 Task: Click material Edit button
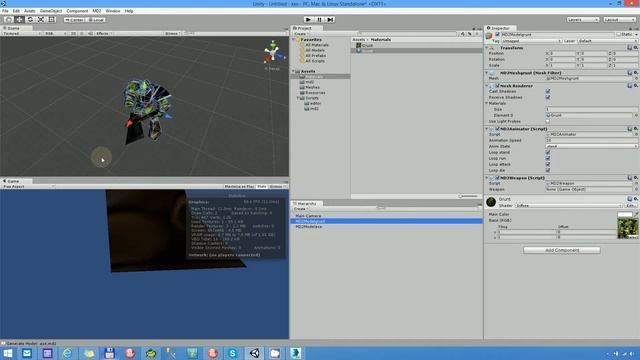631,206
